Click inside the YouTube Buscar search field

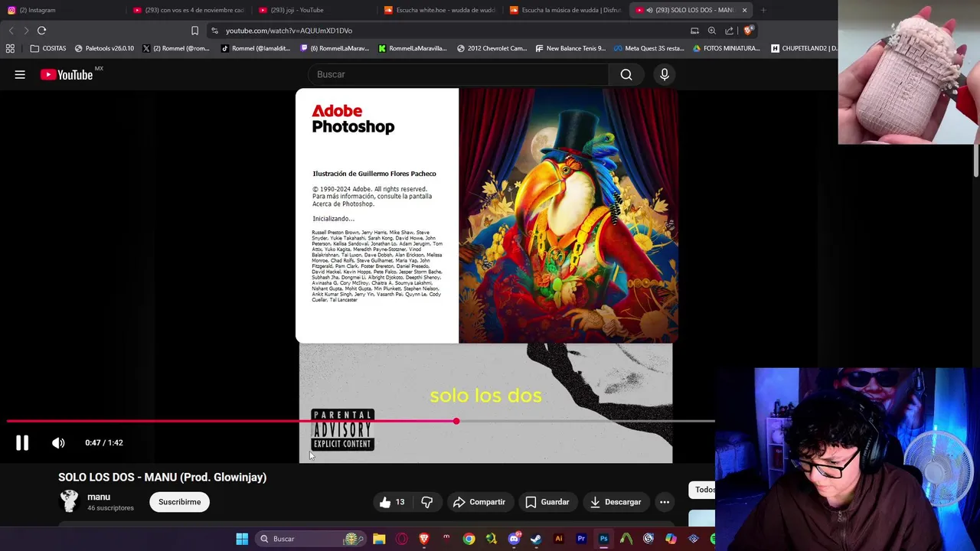(x=459, y=74)
